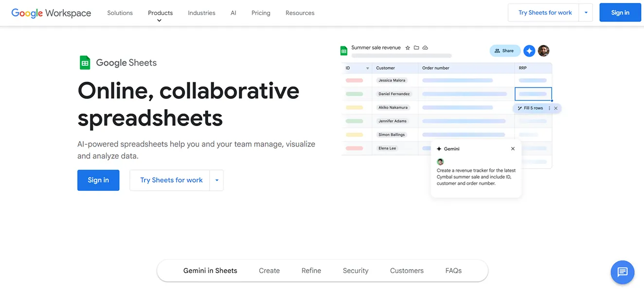This screenshot has width=644, height=292.
Task: Click the user avatar in the sheet toolbar
Action: click(x=543, y=50)
